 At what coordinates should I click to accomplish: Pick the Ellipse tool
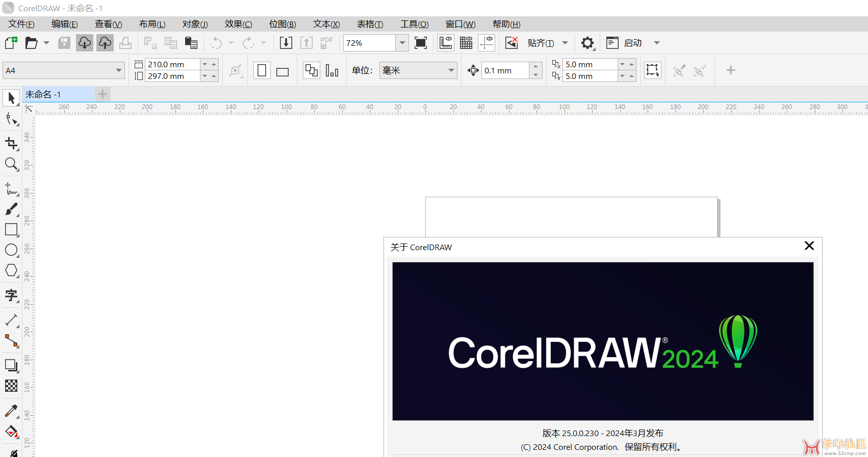(11, 250)
